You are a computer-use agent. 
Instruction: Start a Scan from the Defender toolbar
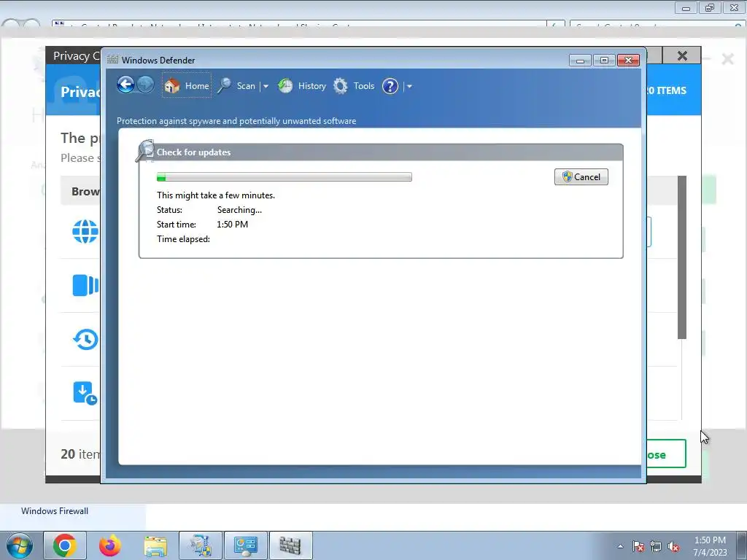(x=246, y=86)
